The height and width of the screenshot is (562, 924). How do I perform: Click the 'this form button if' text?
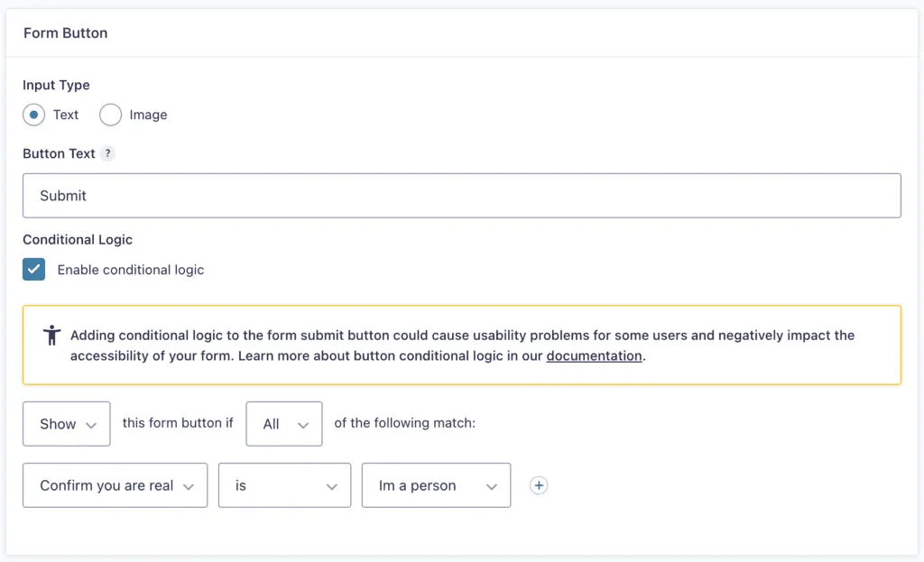tap(178, 423)
